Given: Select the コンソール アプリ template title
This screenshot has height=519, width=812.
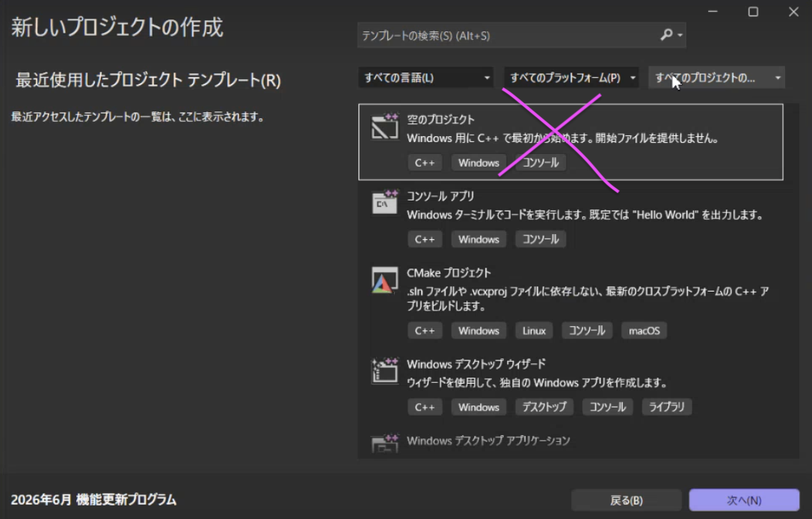Looking at the screenshot, I should coord(440,197).
